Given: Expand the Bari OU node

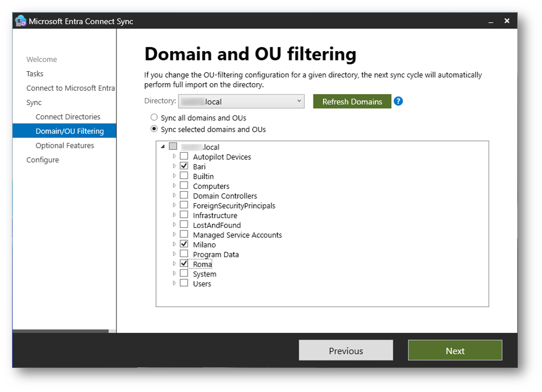Looking at the screenshot, I should pos(174,166).
